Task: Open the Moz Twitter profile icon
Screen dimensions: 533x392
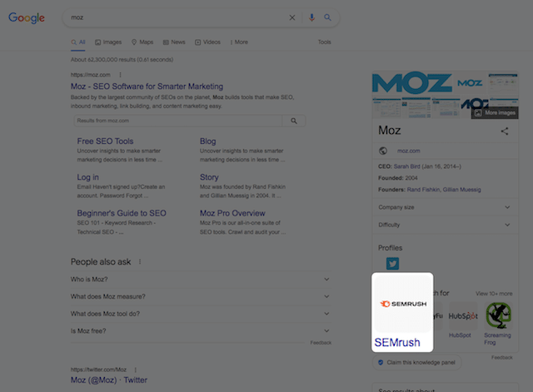Action: pyautogui.click(x=391, y=264)
